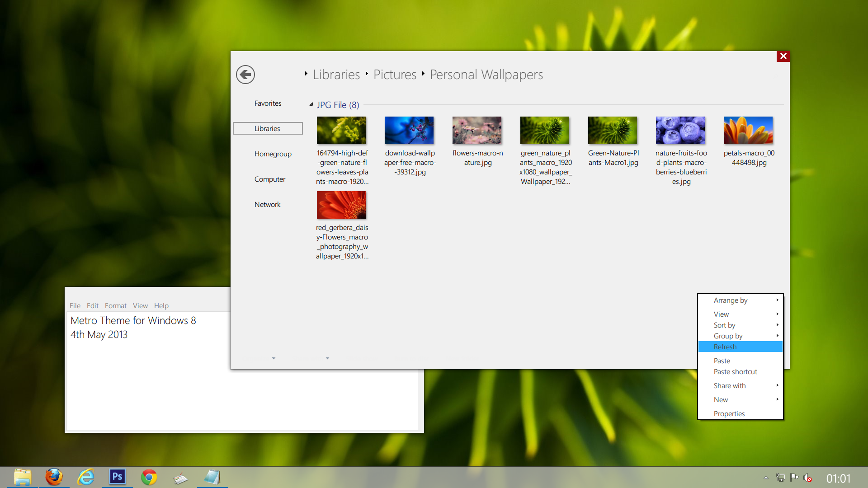Click the '4th May 2013' line in Notepad
This screenshot has height=488, width=868.
click(x=99, y=335)
